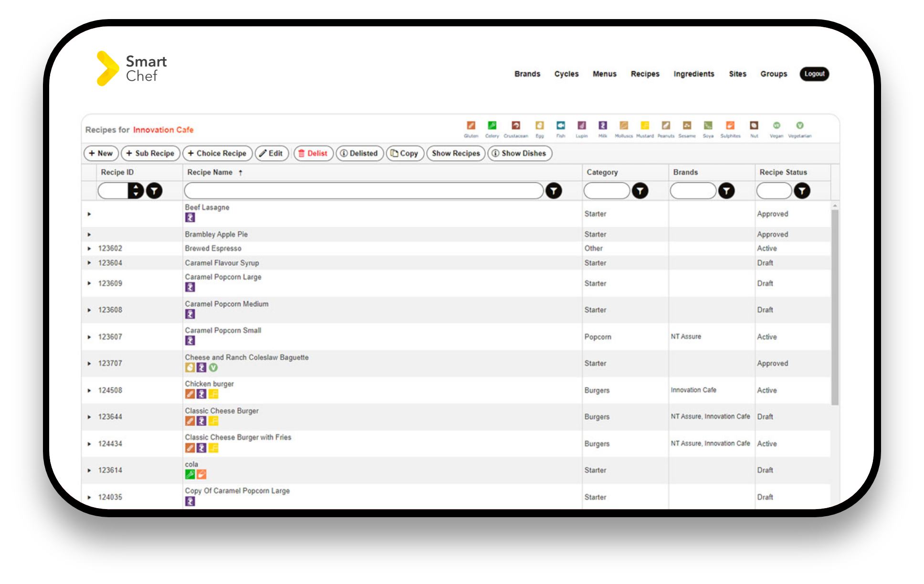Click the Nut allergen icon in legend

[x=754, y=125]
